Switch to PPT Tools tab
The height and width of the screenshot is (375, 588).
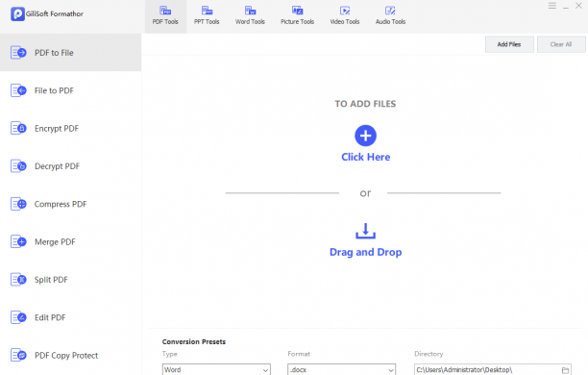click(x=207, y=17)
